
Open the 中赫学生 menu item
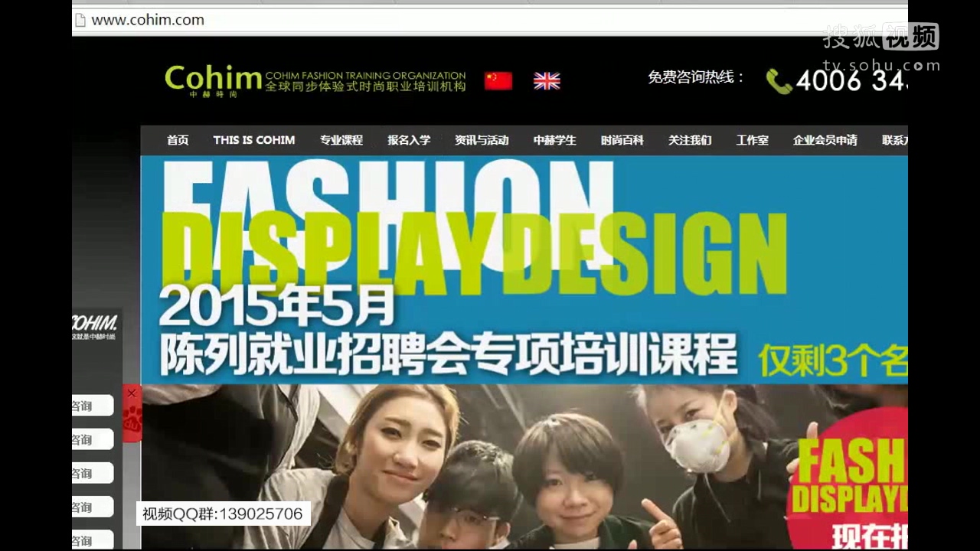[555, 140]
